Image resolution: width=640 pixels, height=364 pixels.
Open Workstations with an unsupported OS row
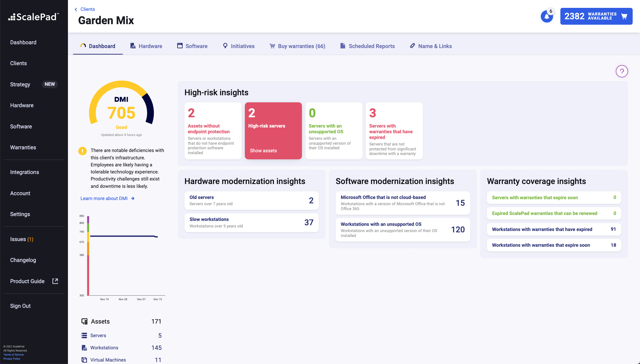click(x=403, y=230)
